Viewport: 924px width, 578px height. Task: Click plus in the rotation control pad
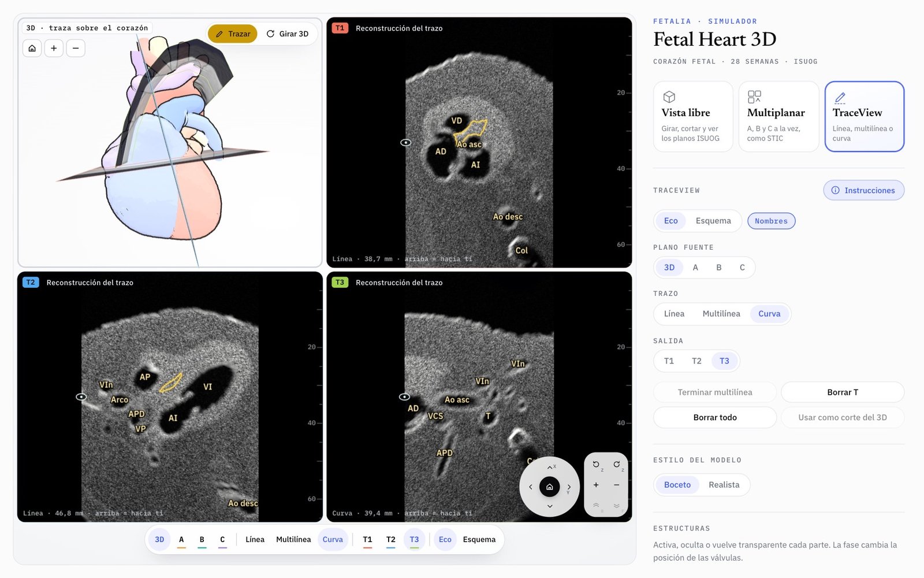click(x=596, y=485)
